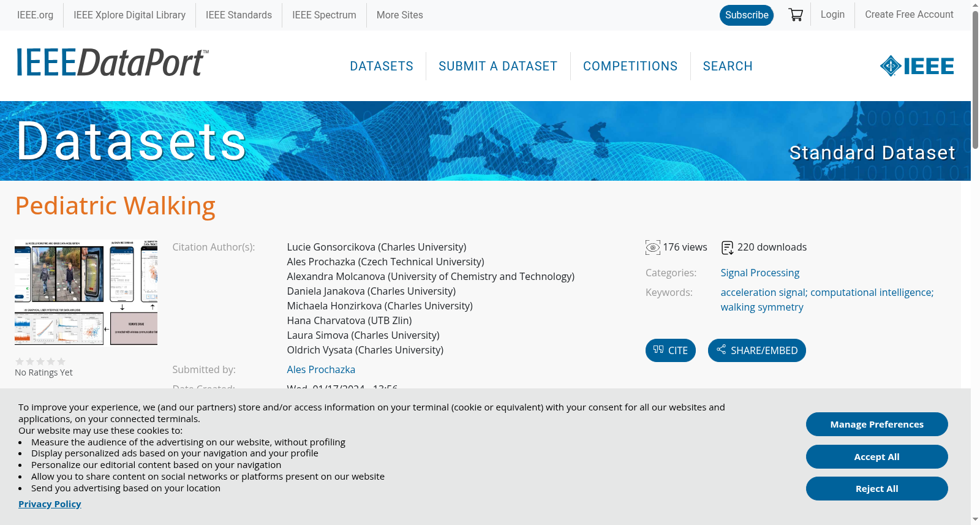Click the Subscribe button
The width and height of the screenshot is (980, 525).
click(747, 15)
